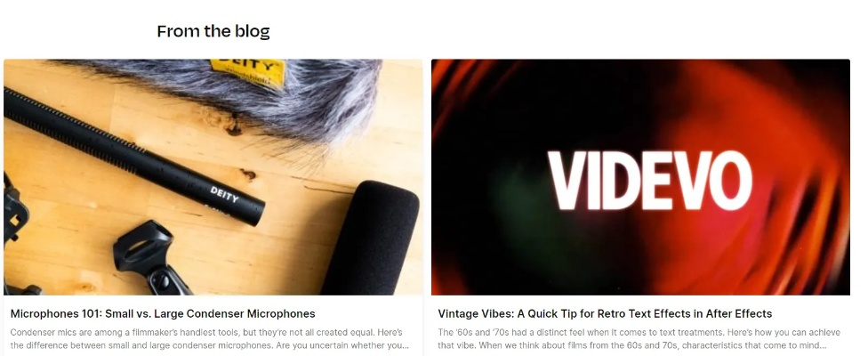Select the 'From the blog' section heading
The height and width of the screenshot is (356, 868).
[x=213, y=31]
